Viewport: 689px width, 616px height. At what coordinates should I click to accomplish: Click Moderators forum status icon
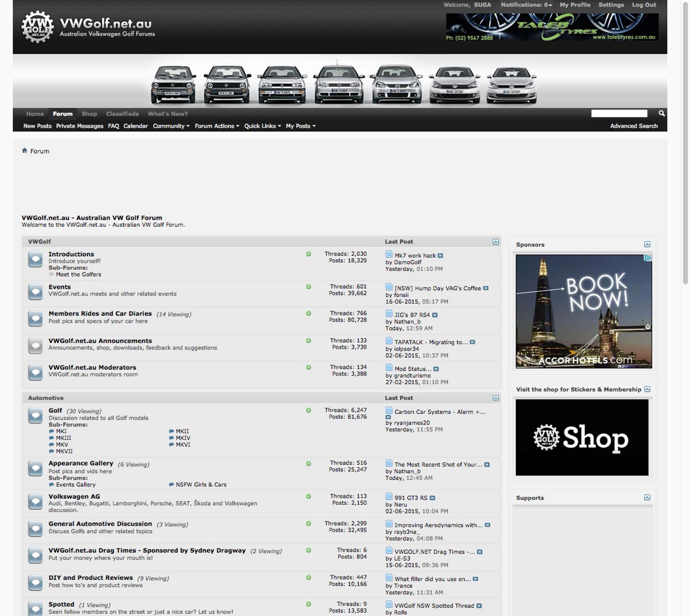(x=35, y=372)
